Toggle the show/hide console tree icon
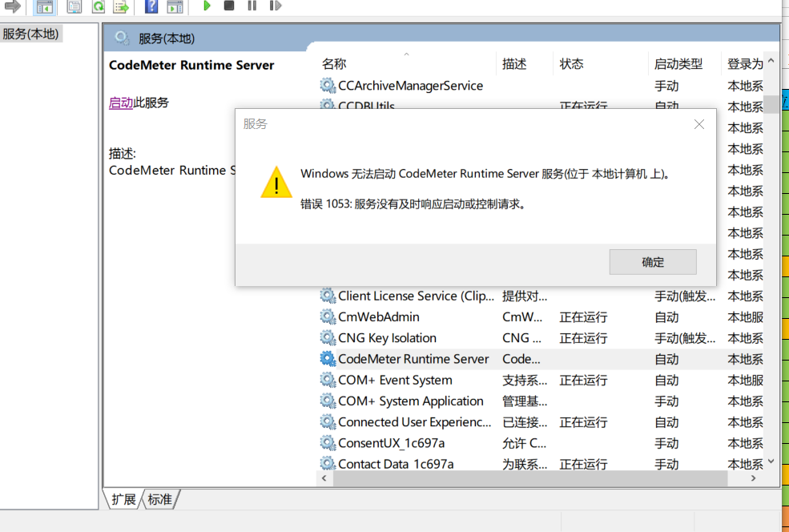This screenshot has height=532, width=789. [x=44, y=6]
